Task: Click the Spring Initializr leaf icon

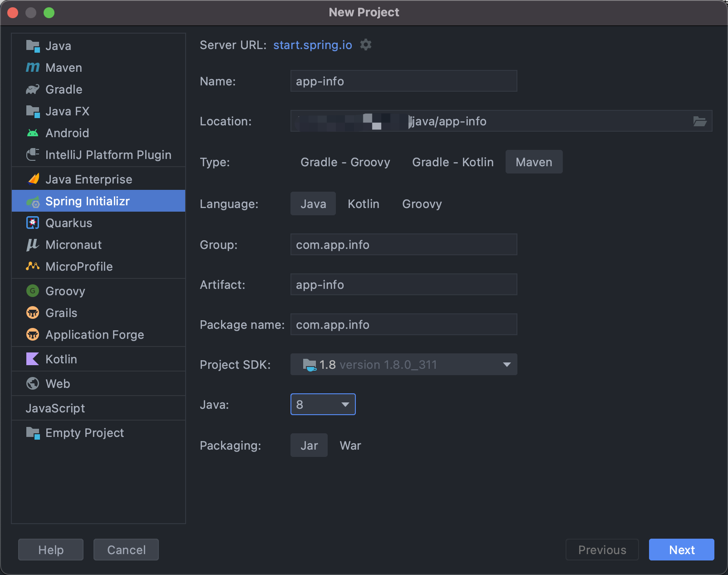Action: tap(33, 201)
